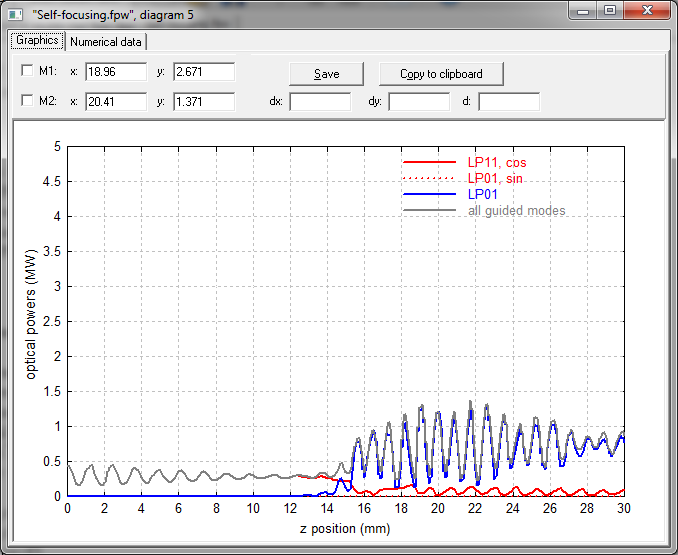
Task: Minimize the diagram 5 window
Action: [x=583, y=11]
